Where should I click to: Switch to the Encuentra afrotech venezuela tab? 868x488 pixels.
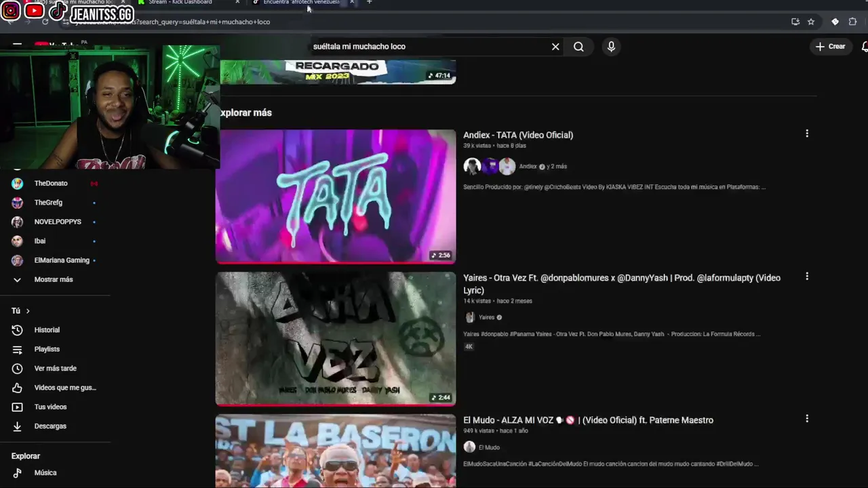pos(301,3)
